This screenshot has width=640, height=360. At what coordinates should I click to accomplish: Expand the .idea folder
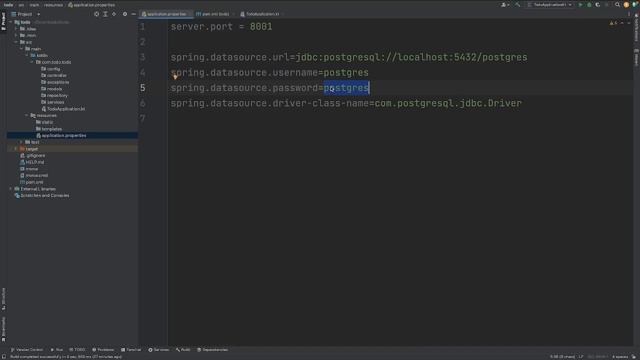tap(16, 29)
